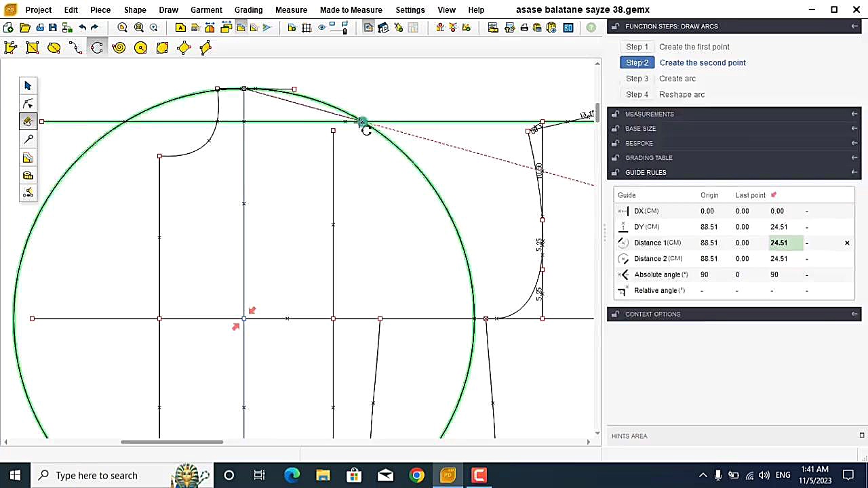This screenshot has width=868, height=488.
Task: Expand the Hints Area panel
Action: (862, 436)
